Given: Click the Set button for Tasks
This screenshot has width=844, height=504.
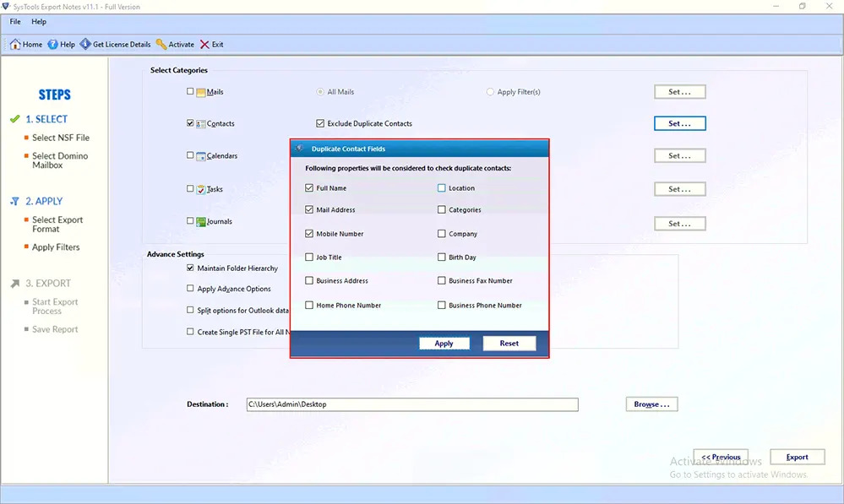Looking at the screenshot, I should 680,189.
